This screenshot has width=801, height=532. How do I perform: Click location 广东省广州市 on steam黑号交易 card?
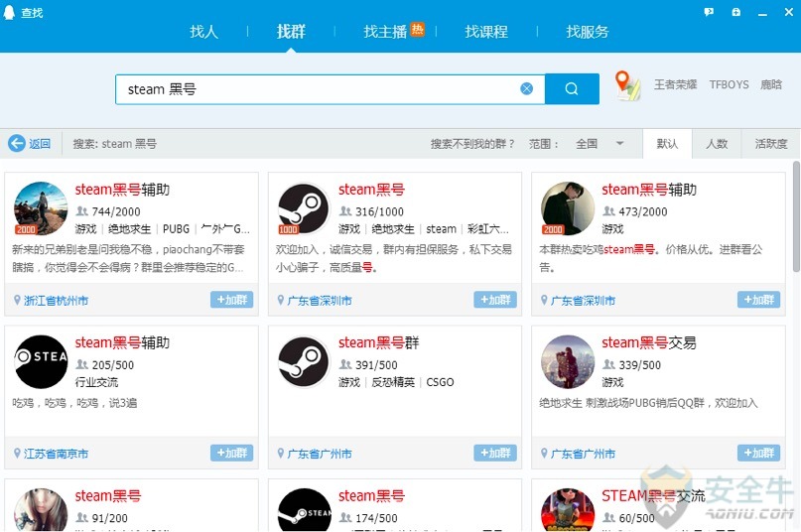[583, 454]
